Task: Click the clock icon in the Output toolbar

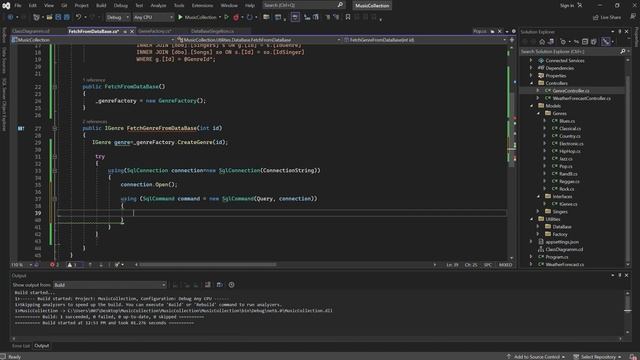Action: (x=231, y=284)
